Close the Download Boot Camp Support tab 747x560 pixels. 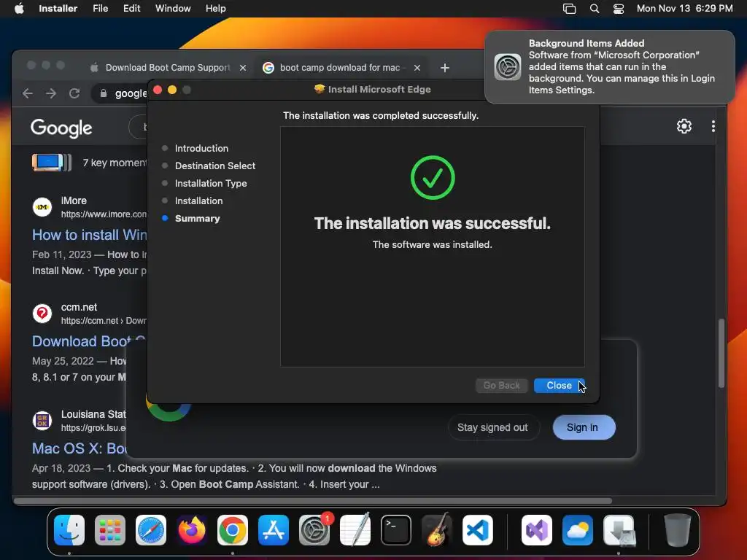[x=243, y=68]
